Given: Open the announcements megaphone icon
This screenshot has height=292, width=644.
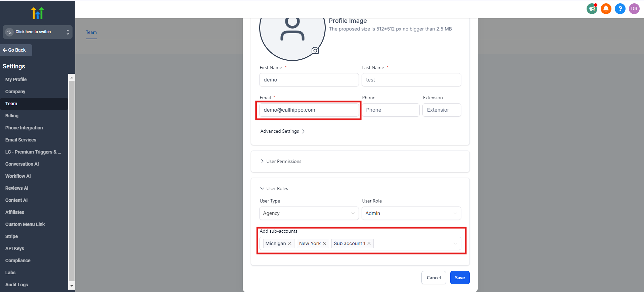Looking at the screenshot, I should pyautogui.click(x=592, y=9).
